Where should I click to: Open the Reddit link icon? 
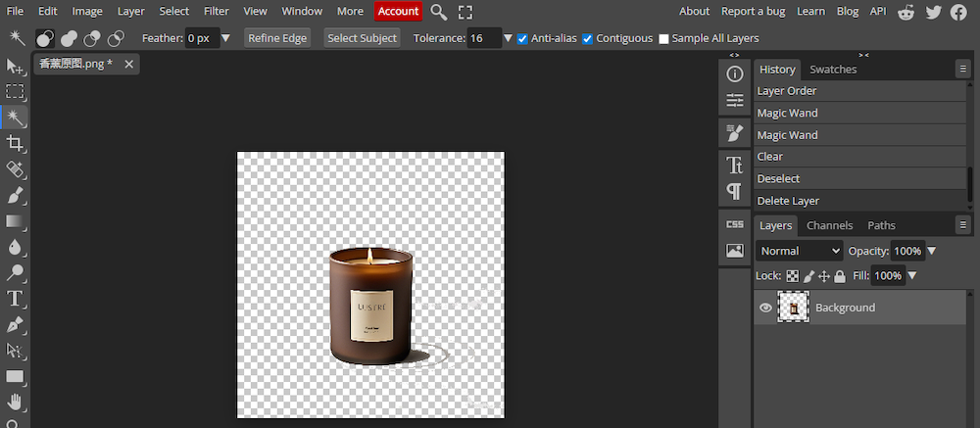(x=906, y=11)
